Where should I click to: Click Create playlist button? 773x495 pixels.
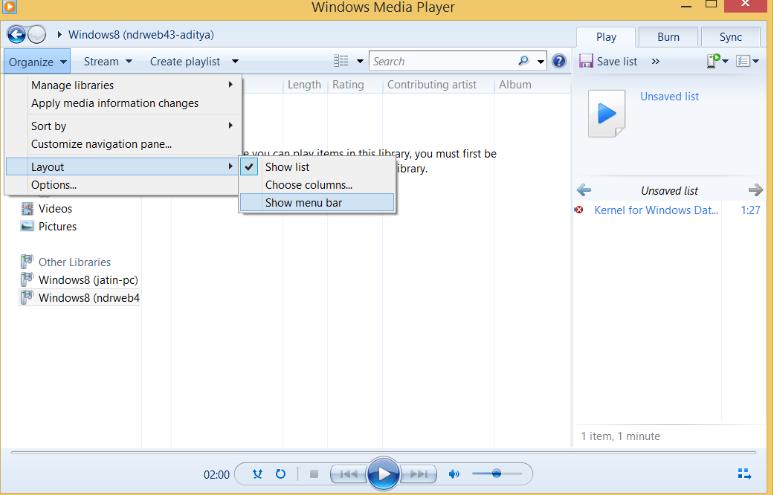tap(185, 61)
